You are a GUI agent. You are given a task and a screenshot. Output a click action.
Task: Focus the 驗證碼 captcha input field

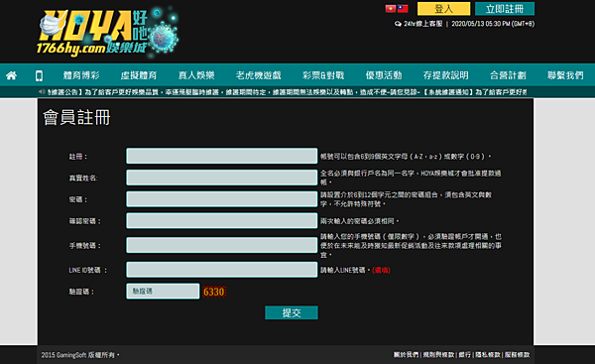point(163,292)
